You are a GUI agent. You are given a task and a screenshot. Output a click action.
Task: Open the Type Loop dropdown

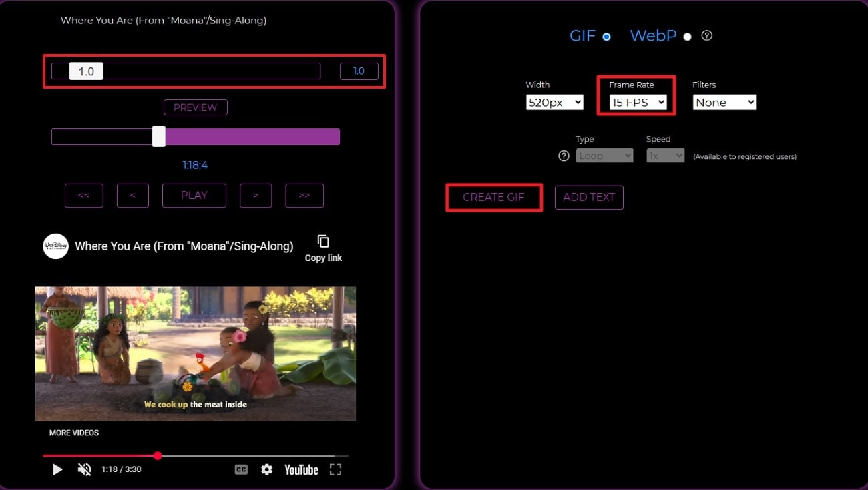point(605,156)
